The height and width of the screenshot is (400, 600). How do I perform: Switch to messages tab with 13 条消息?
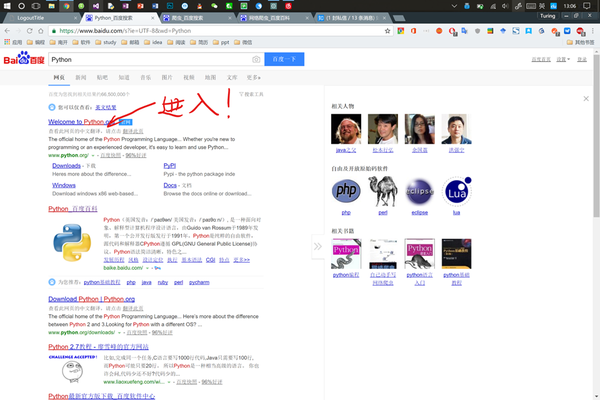(x=352, y=18)
